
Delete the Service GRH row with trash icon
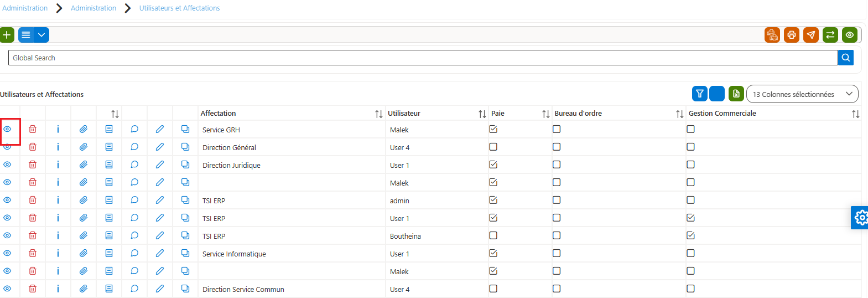coord(33,129)
